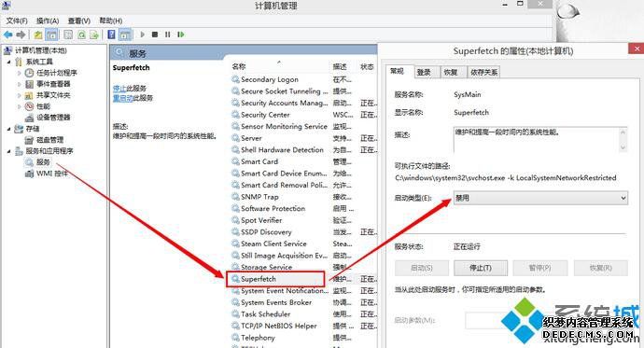This screenshot has height=348, width=644.
Task: Switch to the 登录 tab
Action: [424, 72]
